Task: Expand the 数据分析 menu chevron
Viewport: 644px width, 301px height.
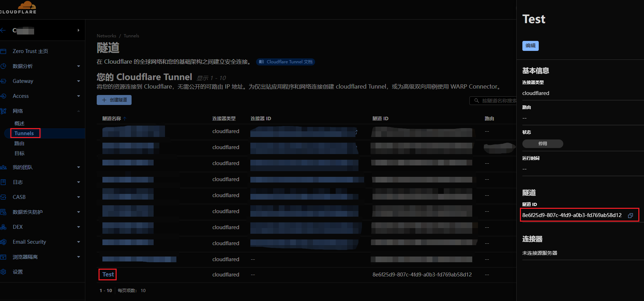Action: click(79, 66)
